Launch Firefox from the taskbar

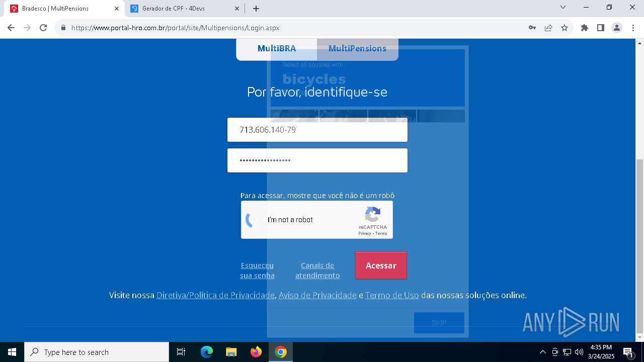pyautogui.click(x=256, y=352)
